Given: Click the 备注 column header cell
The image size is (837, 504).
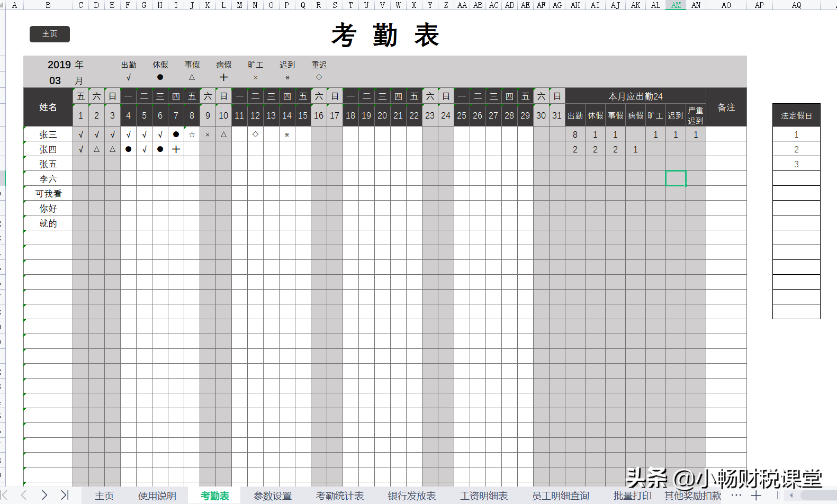Looking at the screenshot, I should pyautogui.click(x=726, y=107).
